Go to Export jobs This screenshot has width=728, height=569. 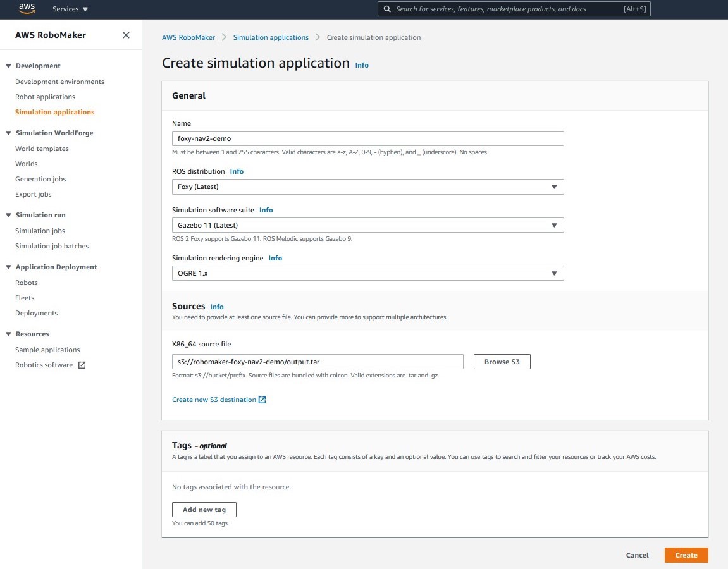coord(33,194)
